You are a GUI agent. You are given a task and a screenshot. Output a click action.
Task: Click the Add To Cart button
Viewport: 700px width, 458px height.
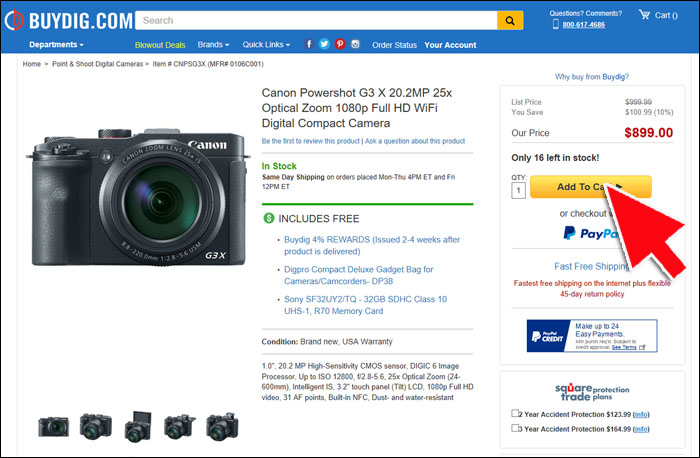(x=590, y=187)
